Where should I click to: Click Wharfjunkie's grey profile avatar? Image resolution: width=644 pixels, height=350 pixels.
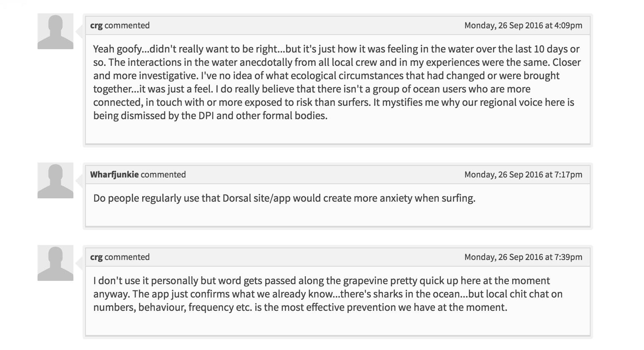pyautogui.click(x=55, y=180)
